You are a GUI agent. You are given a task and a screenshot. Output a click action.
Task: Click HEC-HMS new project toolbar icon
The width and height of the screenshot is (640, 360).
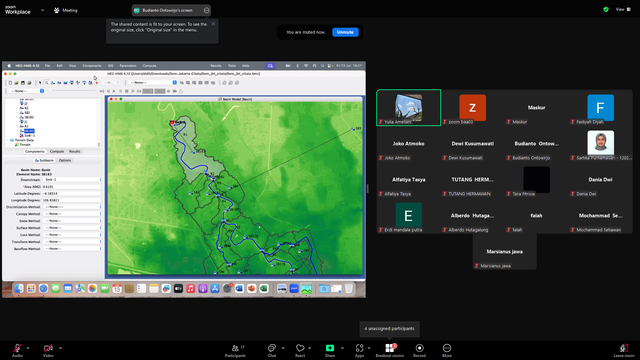pyautogui.click(x=10, y=83)
